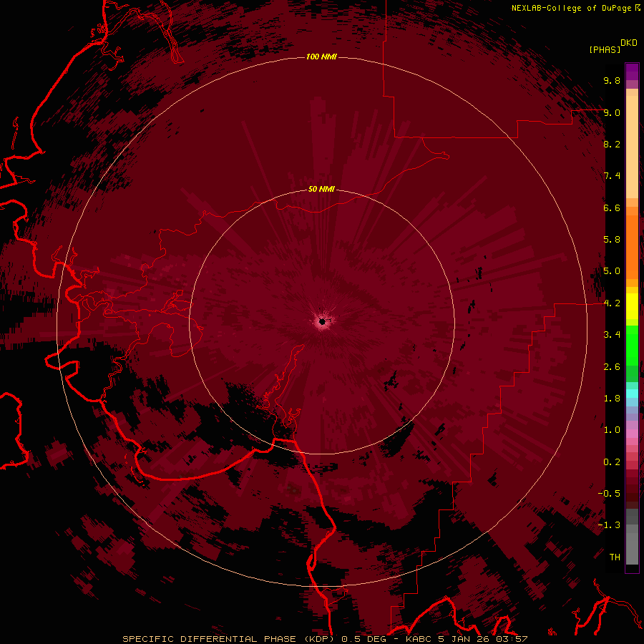Click the 4.2 value on the scale
Image resolution: width=644 pixels, height=644 pixels.
click(x=612, y=303)
